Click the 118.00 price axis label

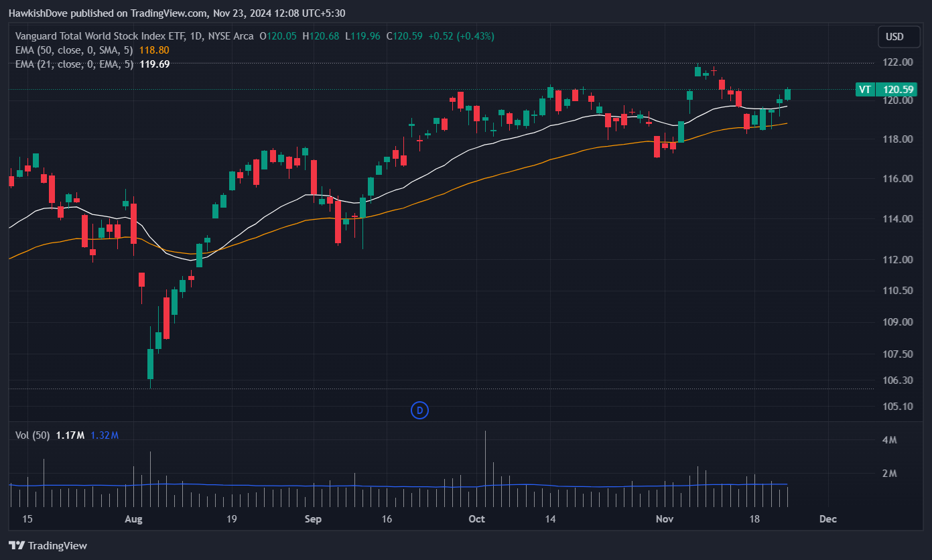898,139
